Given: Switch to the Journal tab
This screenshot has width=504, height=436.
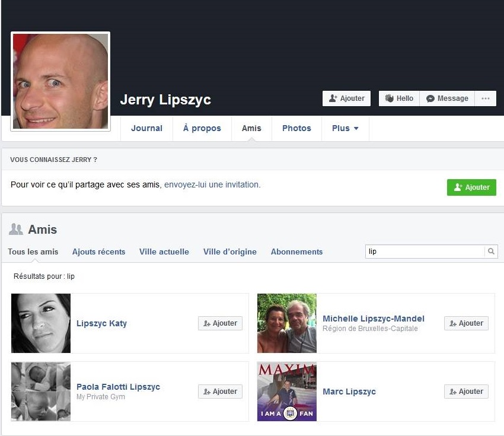Looking at the screenshot, I should 146,128.
